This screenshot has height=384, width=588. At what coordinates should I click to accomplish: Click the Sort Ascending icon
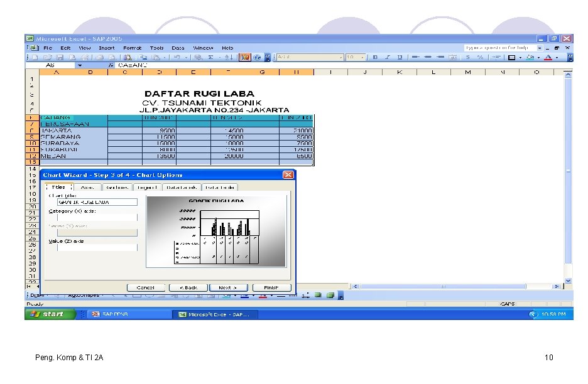pyautogui.click(x=229, y=57)
